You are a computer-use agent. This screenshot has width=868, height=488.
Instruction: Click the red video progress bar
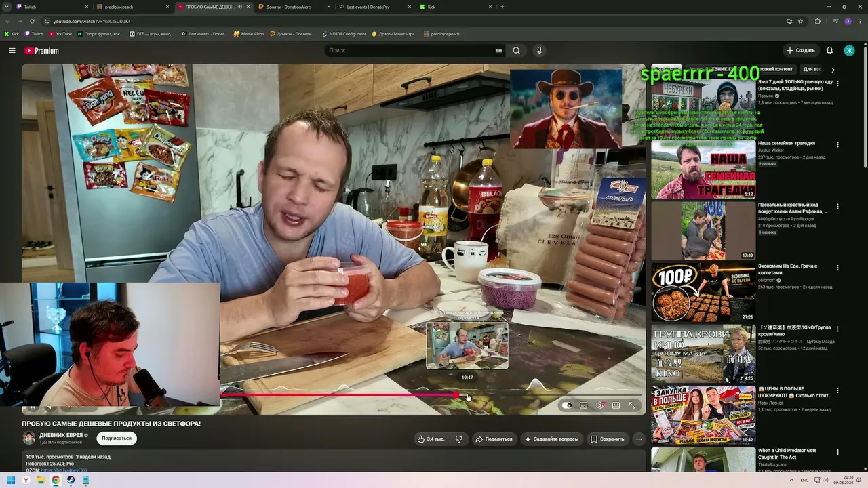pos(339,395)
